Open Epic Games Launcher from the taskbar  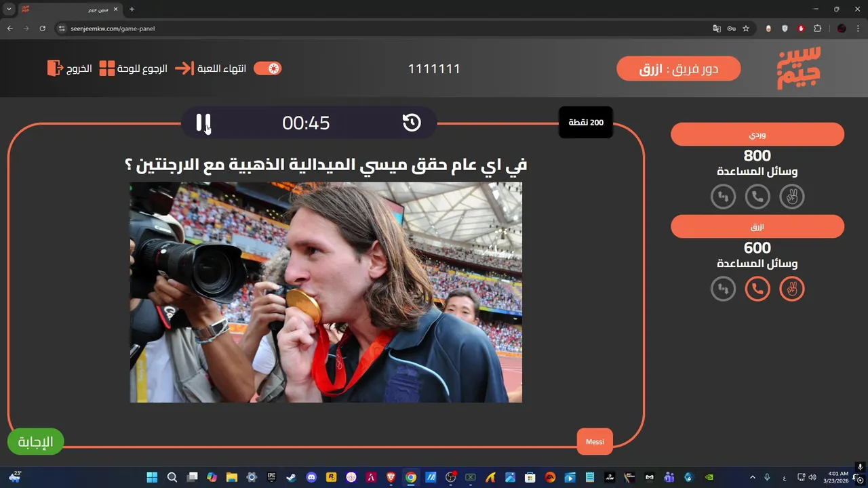click(x=272, y=477)
